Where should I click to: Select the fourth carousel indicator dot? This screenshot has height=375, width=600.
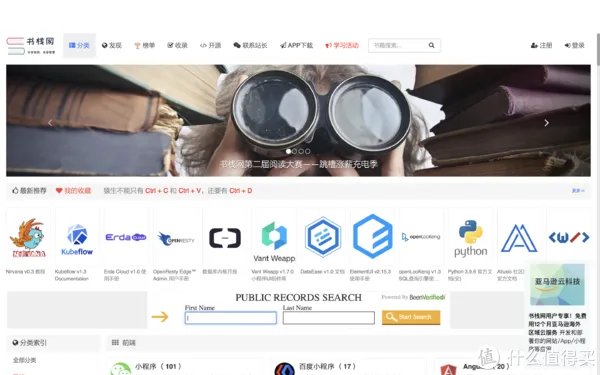[x=308, y=152]
